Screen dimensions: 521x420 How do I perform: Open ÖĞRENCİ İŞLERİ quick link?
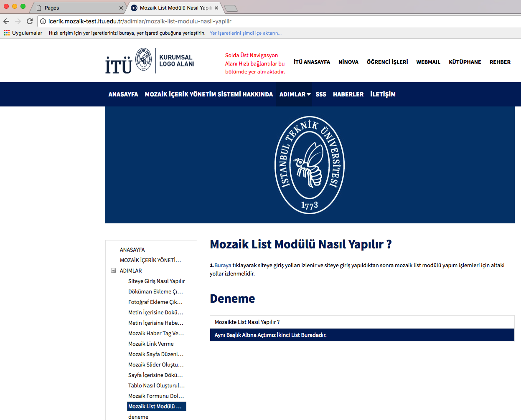pos(387,62)
